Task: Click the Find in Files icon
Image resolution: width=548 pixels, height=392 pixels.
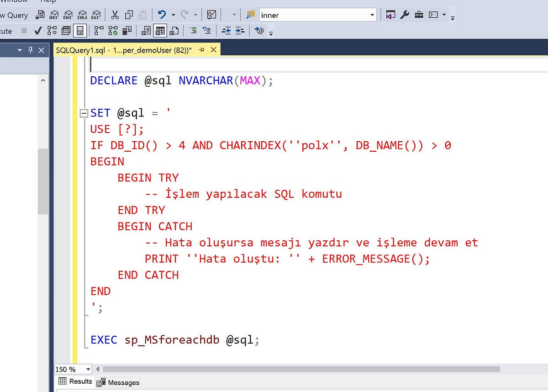Action: (x=250, y=15)
